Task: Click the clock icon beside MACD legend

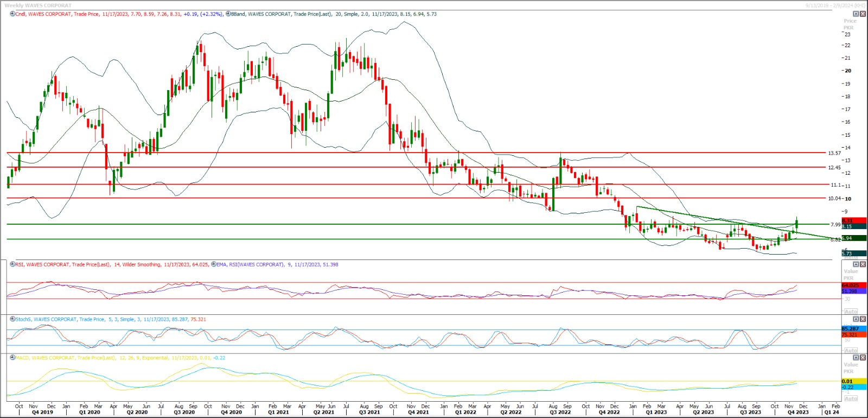Action: coord(12,358)
